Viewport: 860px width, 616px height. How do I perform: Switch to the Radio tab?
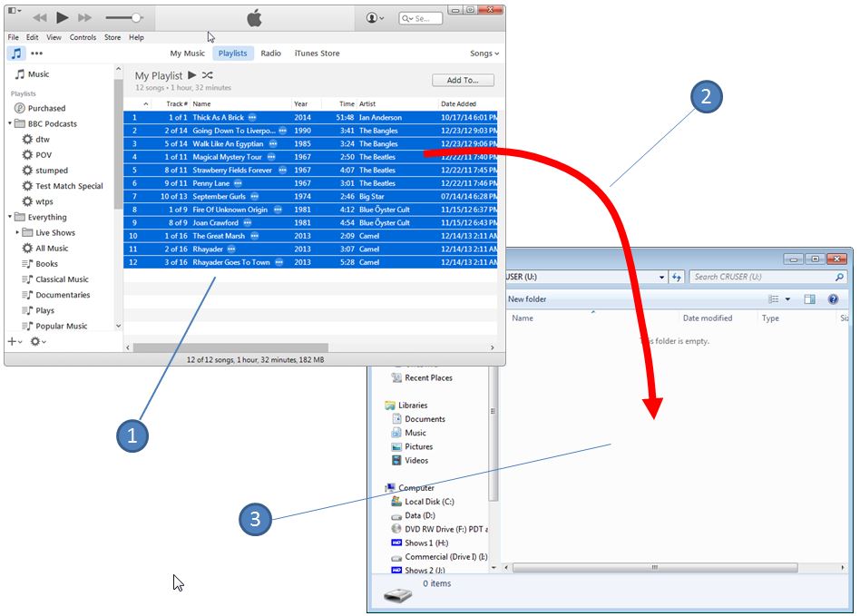270,53
